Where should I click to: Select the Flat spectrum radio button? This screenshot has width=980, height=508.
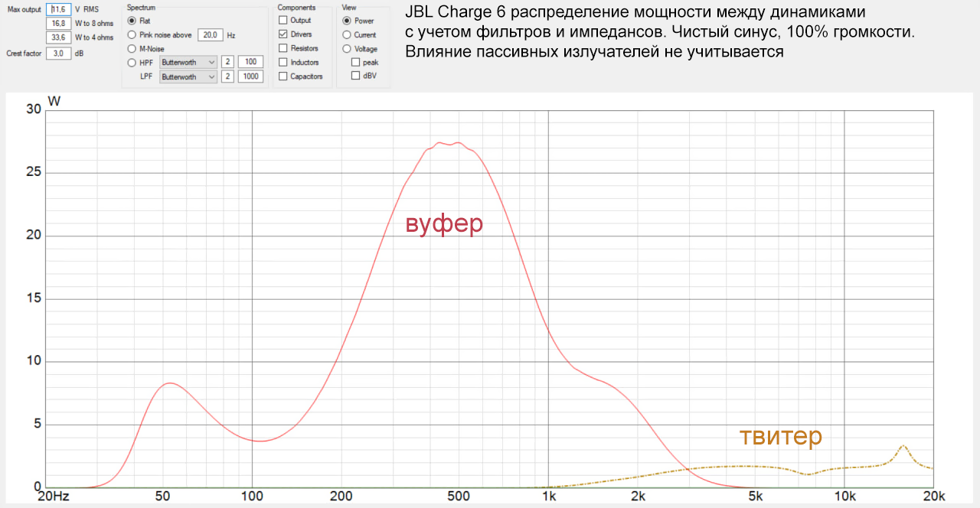(132, 21)
